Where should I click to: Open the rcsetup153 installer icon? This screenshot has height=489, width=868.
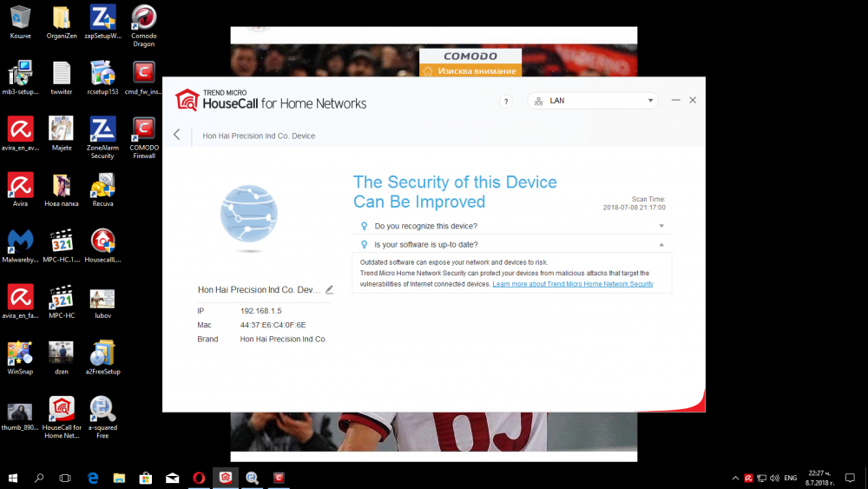point(103,77)
